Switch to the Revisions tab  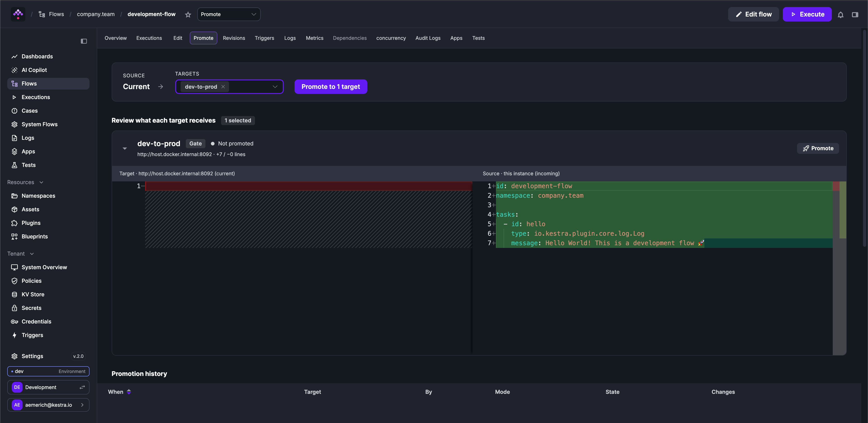click(x=234, y=38)
